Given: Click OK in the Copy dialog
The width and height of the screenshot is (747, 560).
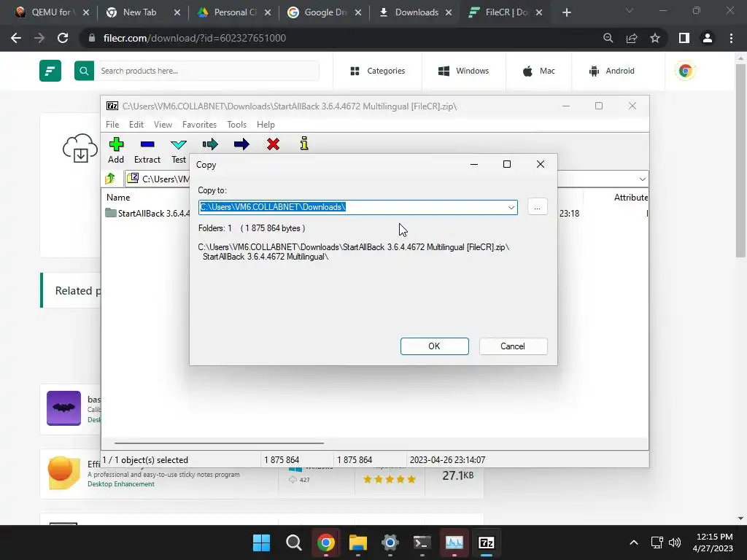Looking at the screenshot, I should click(x=435, y=346).
